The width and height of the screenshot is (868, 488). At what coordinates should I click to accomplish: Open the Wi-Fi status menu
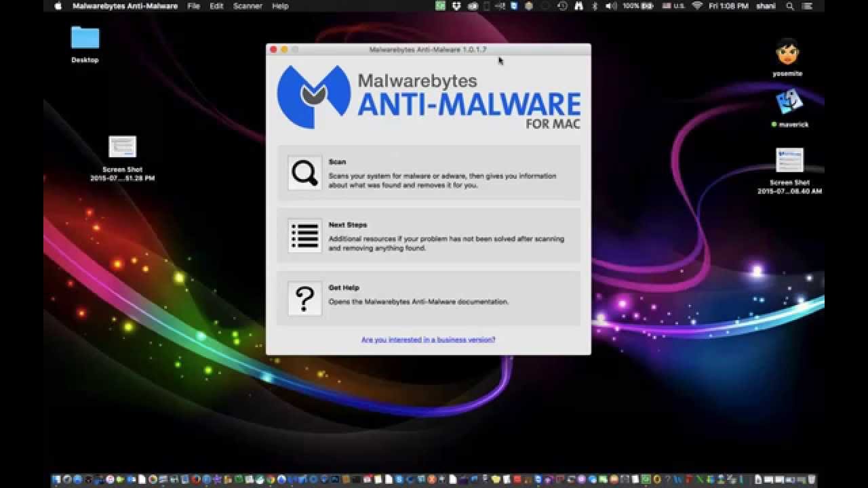[698, 6]
